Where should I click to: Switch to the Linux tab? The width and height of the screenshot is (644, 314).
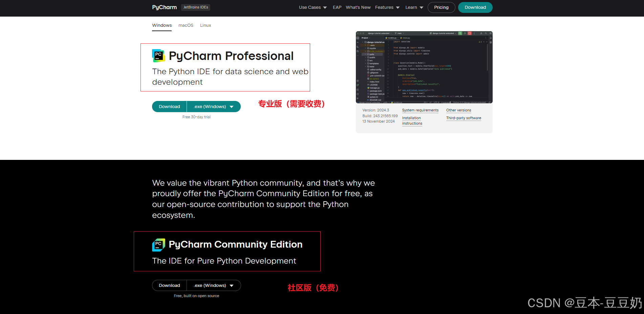(x=206, y=25)
